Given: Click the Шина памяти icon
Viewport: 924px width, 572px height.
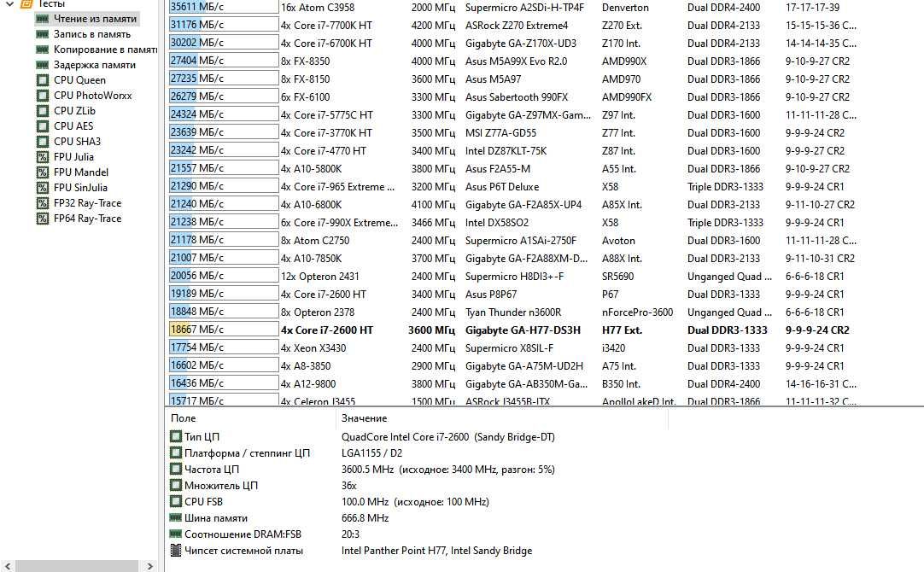Looking at the screenshot, I should tap(176, 518).
